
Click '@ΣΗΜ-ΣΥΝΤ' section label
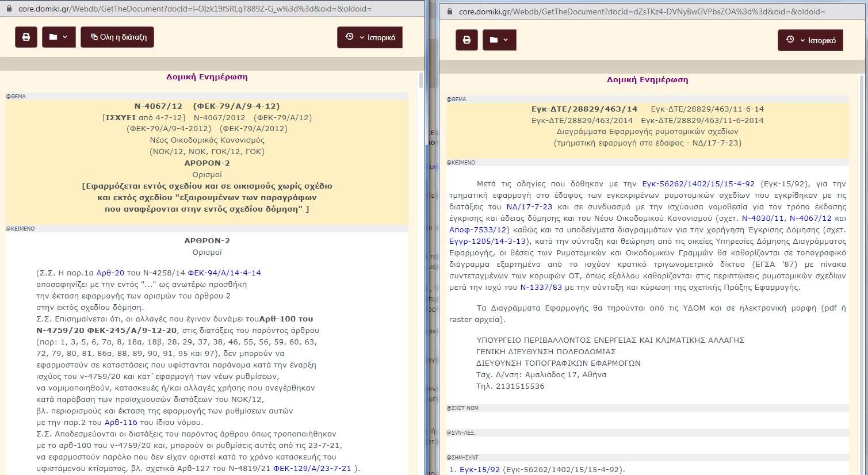click(x=463, y=458)
